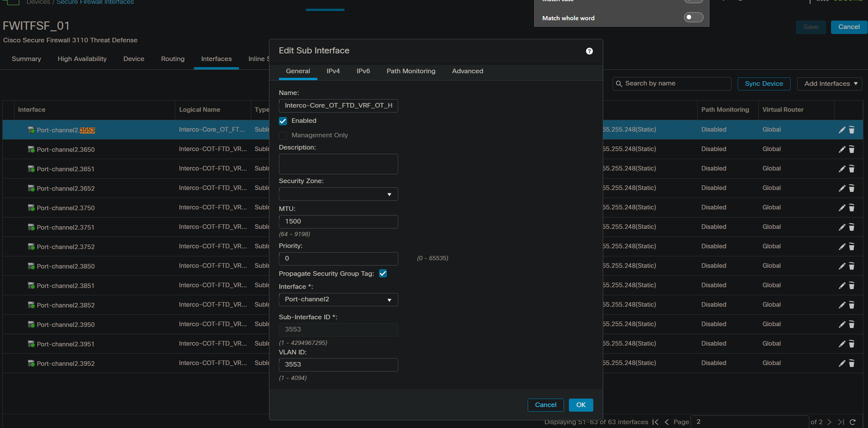Delete the Port-channel2.3750 interface
This screenshot has height=428, width=868.
coord(852,208)
